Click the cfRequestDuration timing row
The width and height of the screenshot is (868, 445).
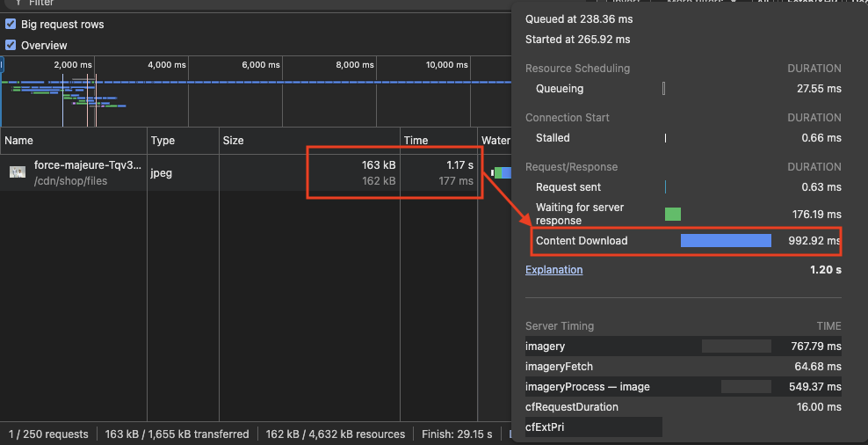[x=684, y=407]
